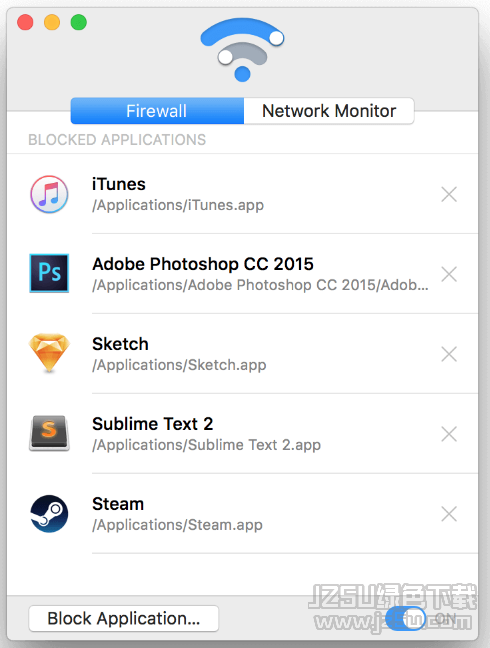
Task: Select the Adobe Photoshop CC 2015 title
Action: (x=203, y=264)
